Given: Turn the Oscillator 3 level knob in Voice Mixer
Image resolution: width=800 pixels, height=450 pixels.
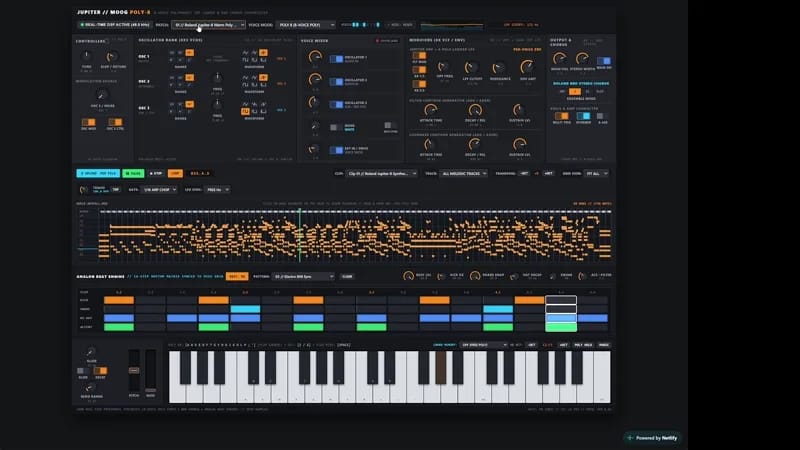Looking at the screenshot, I should (x=314, y=102).
